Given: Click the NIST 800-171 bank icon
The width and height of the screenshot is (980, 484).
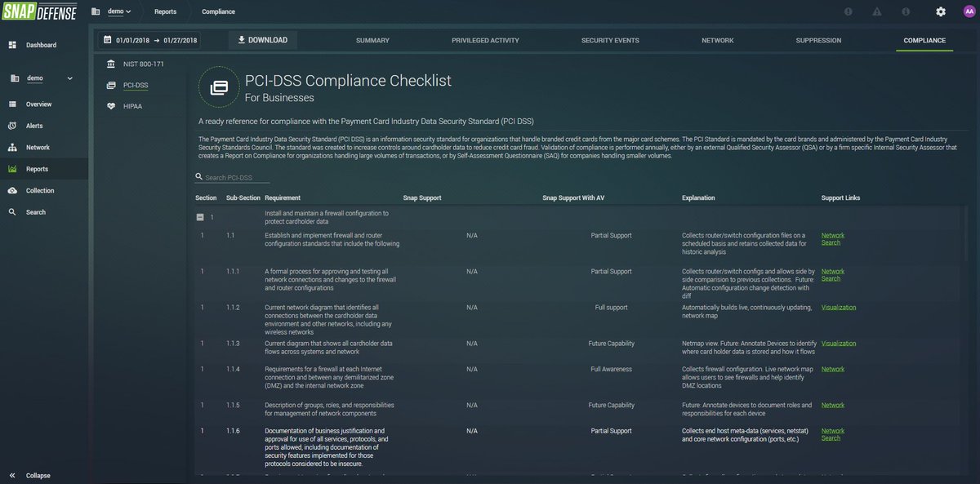Looking at the screenshot, I should [111, 64].
